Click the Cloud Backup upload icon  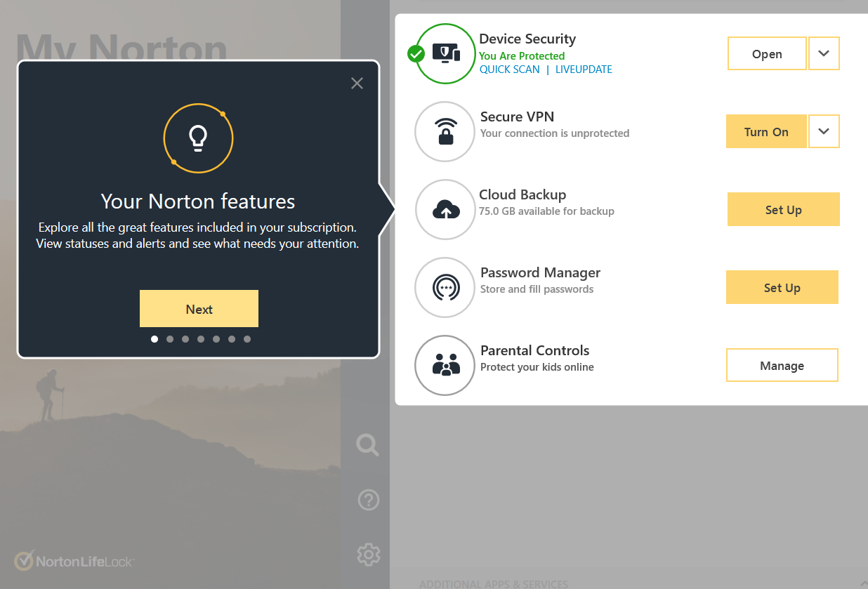point(445,209)
